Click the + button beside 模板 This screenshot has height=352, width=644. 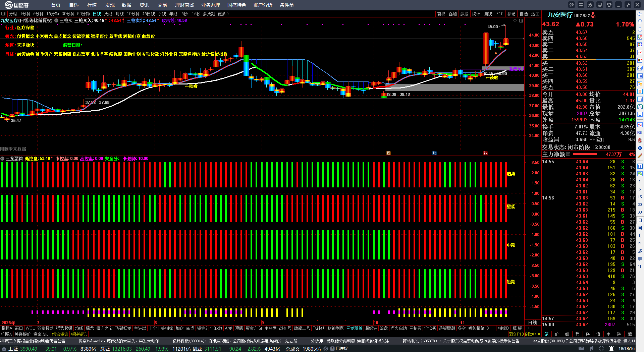point(529,328)
